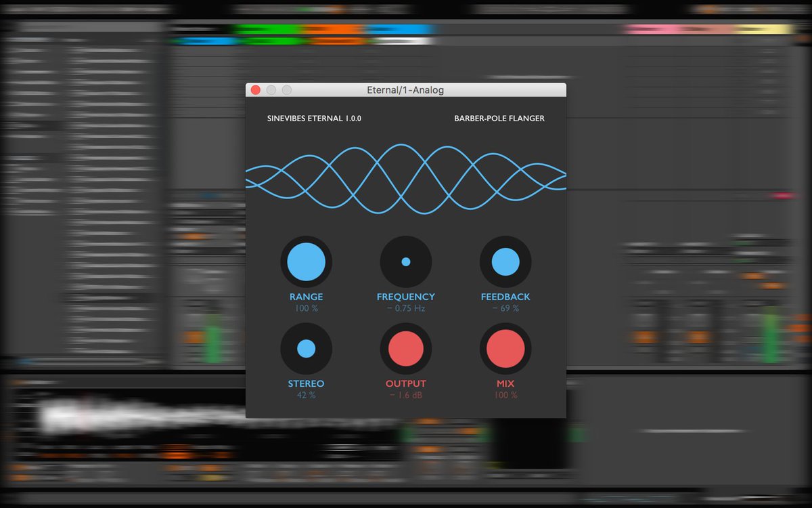The height and width of the screenshot is (508, 812).
Task: Click the Sinevibes Eternal 1.0.0 title text
Action: coord(314,119)
